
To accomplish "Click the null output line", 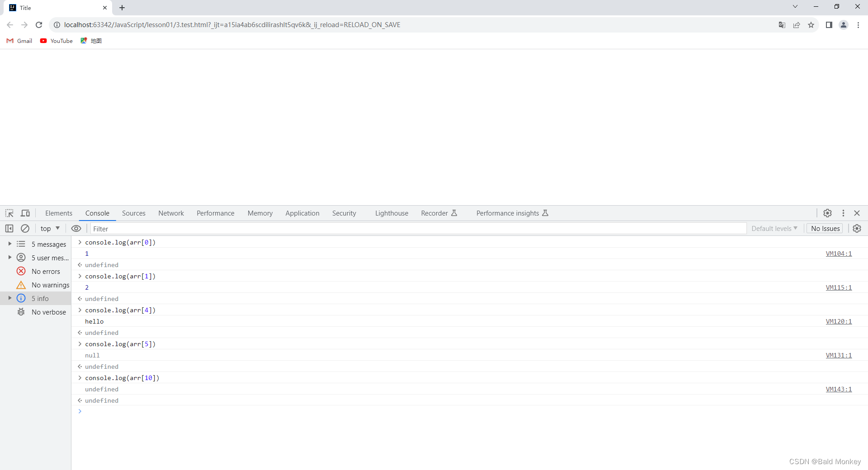I will (92, 355).
